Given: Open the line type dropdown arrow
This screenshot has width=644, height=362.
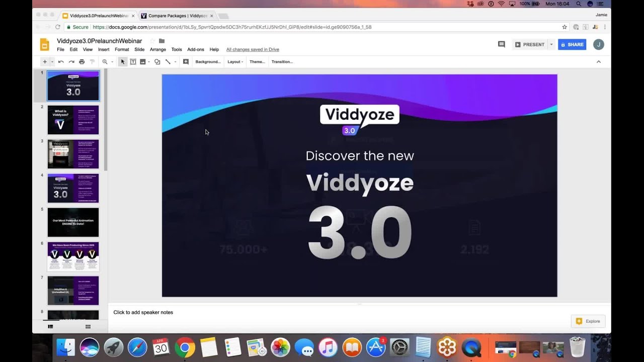Looking at the screenshot, I should [175, 62].
